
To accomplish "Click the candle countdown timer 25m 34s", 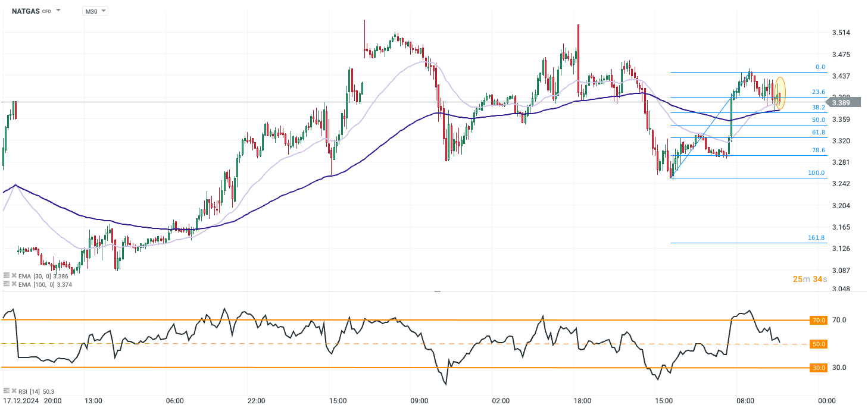I will click(x=810, y=280).
